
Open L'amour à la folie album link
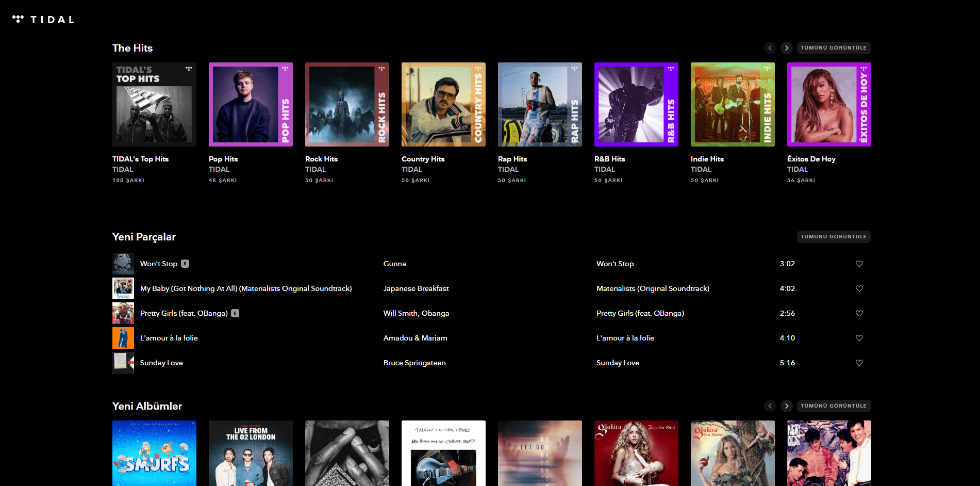click(x=625, y=338)
